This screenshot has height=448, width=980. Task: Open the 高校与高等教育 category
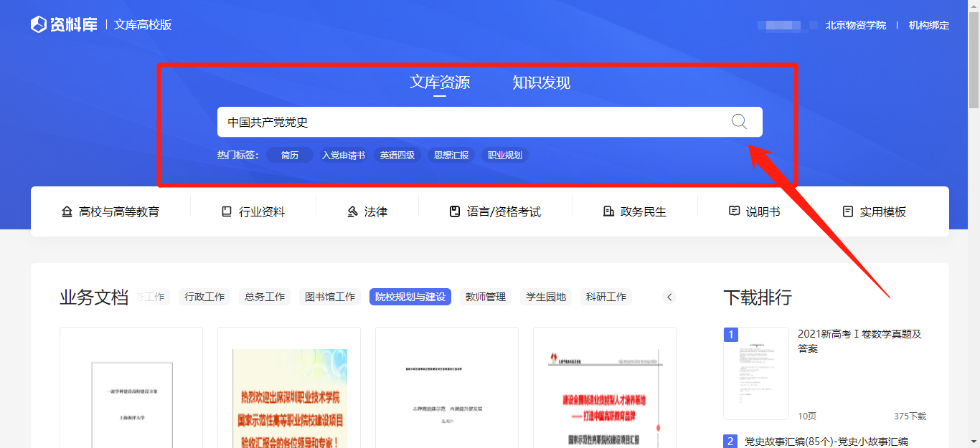[110, 211]
